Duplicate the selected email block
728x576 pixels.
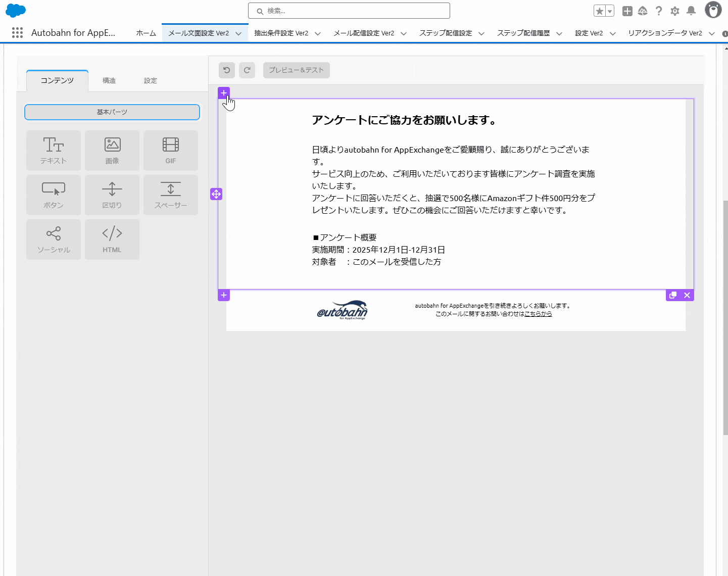tap(673, 295)
